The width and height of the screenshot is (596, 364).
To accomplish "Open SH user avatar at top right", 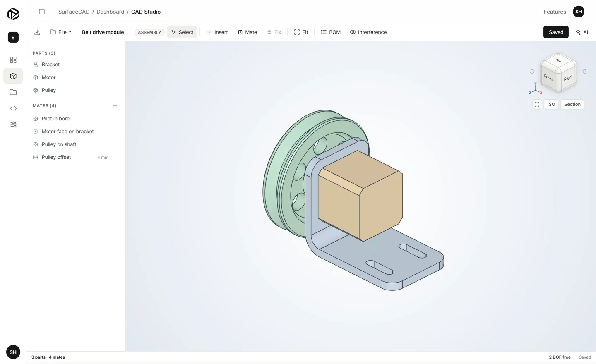I will click(579, 12).
